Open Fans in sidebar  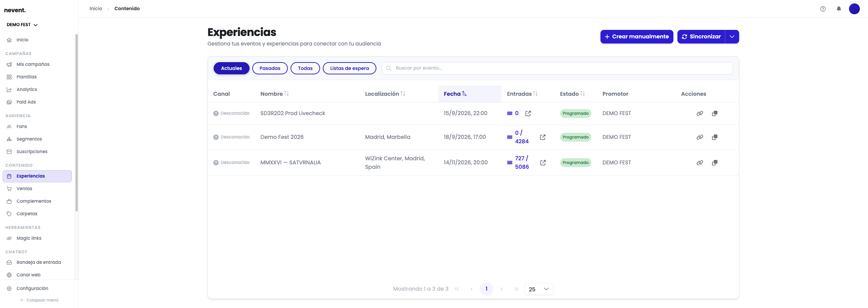(x=37, y=126)
